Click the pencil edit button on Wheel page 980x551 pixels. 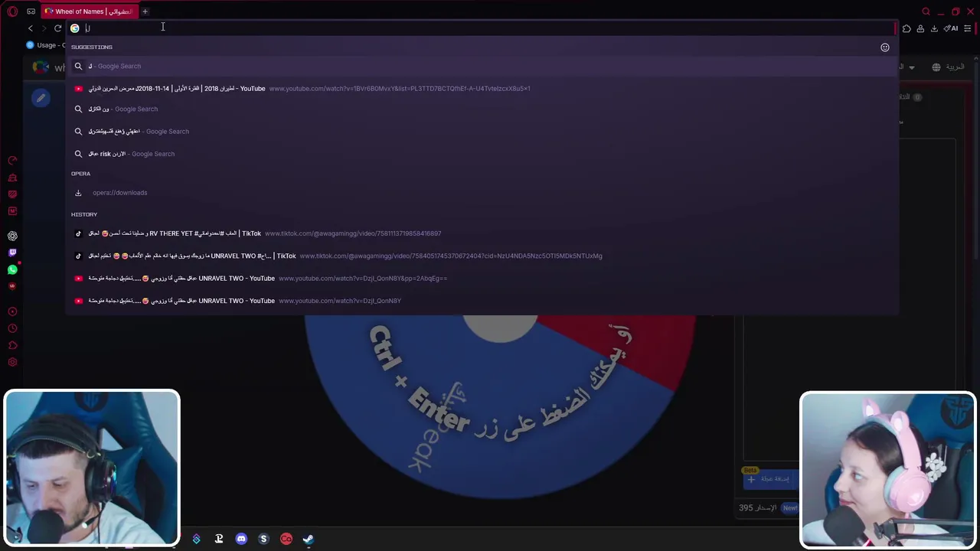[x=41, y=98]
